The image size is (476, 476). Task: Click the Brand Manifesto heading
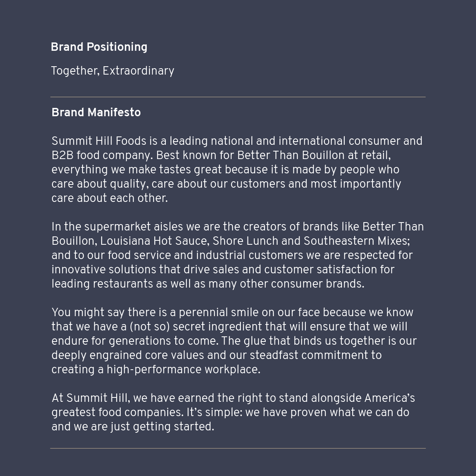96,113
